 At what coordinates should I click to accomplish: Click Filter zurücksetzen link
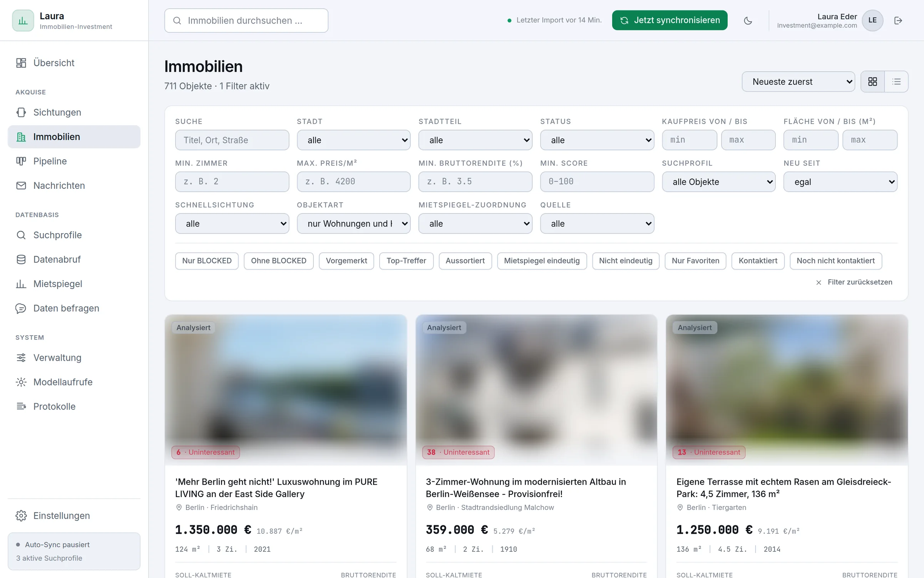click(854, 282)
